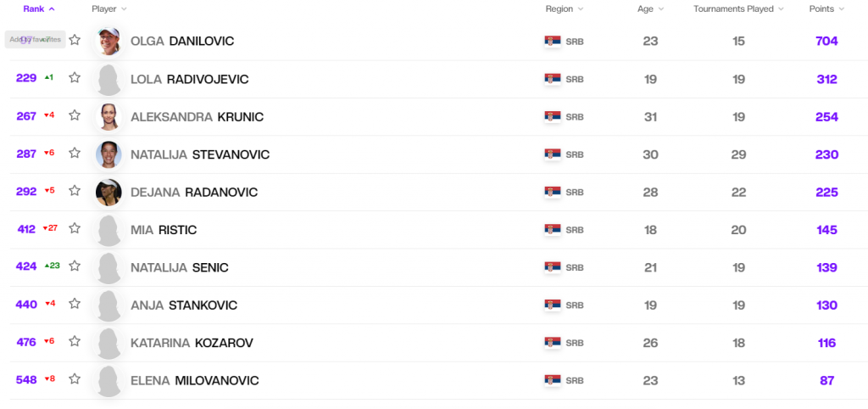Click the star icon beside Anja Stankovic

pyautogui.click(x=75, y=304)
